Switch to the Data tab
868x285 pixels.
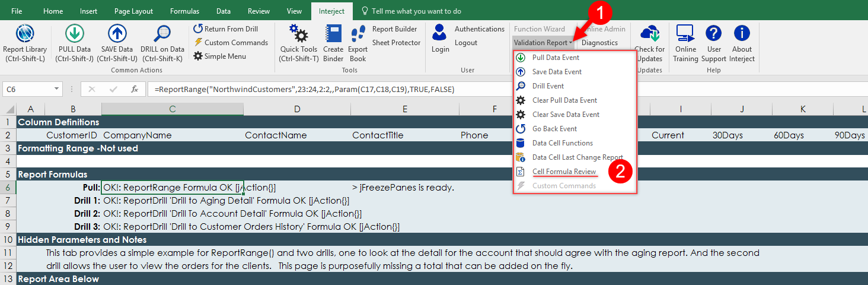pos(224,11)
